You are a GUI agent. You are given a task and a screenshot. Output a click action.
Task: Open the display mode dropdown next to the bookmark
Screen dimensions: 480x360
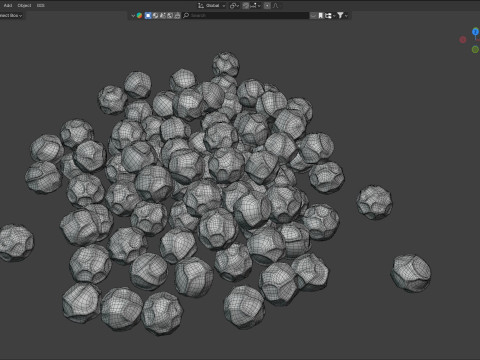pos(329,15)
